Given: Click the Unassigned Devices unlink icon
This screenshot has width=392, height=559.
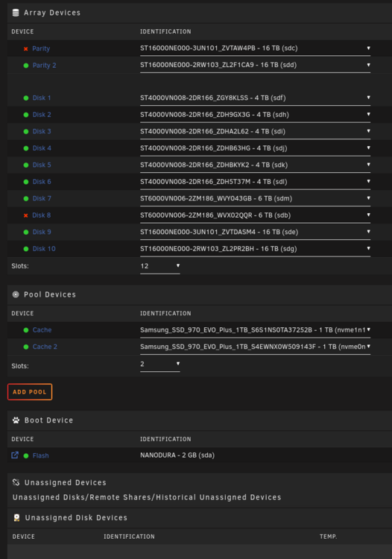Looking at the screenshot, I should tap(16, 482).
